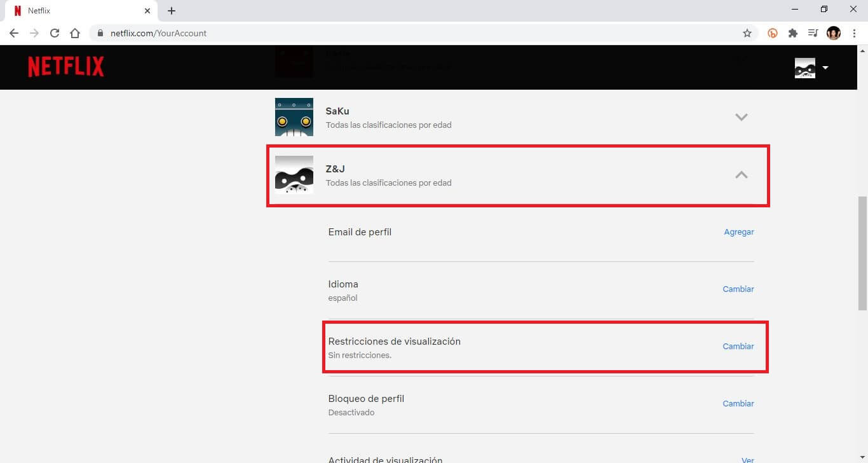
Task: Restore down the Chrome window
Action: pos(824,9)
